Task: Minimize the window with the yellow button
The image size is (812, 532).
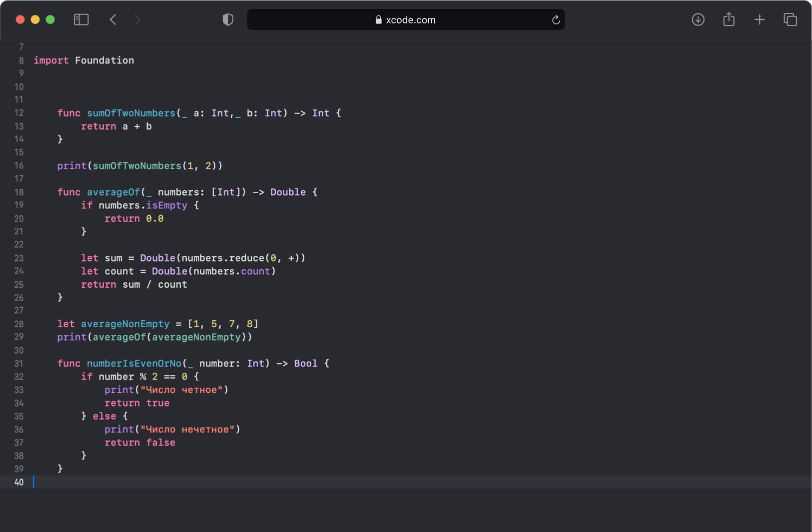Action: [35, 19]
